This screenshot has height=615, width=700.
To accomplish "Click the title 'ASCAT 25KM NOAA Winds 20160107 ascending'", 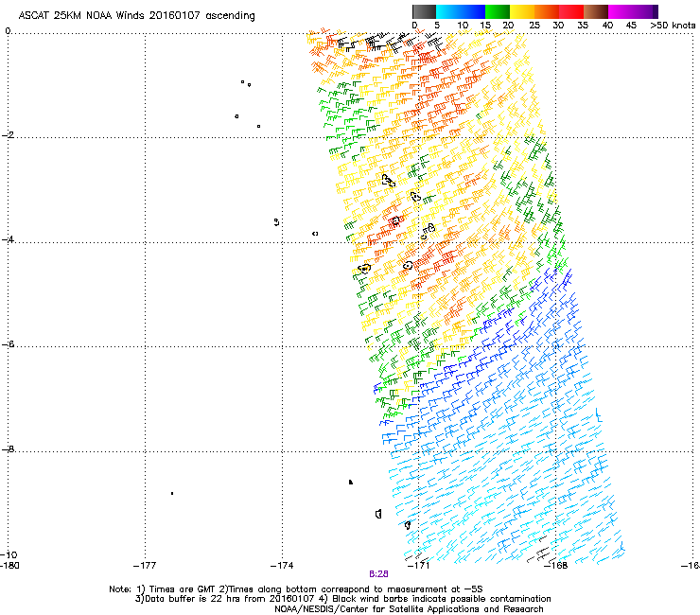I will tap(136, 16).
